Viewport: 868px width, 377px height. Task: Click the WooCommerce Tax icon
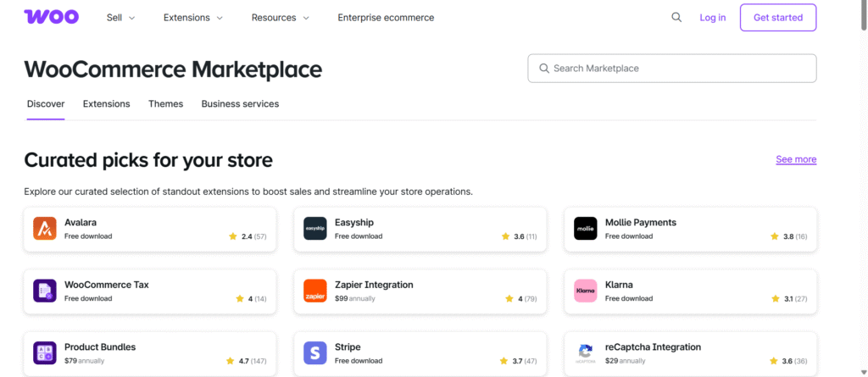(x=45, y=291)
